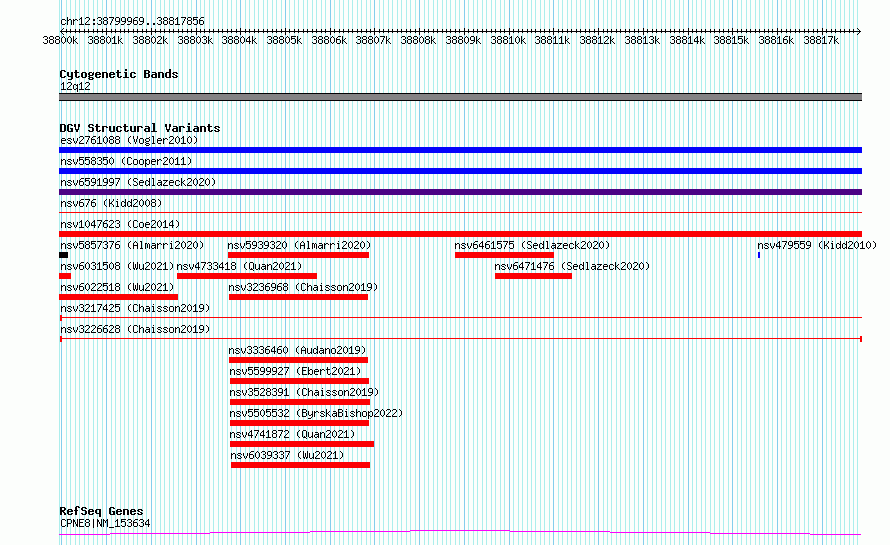Select the red nsv6022518 bar
Screen dimensions: 890x545
click(x=119, y=297)
